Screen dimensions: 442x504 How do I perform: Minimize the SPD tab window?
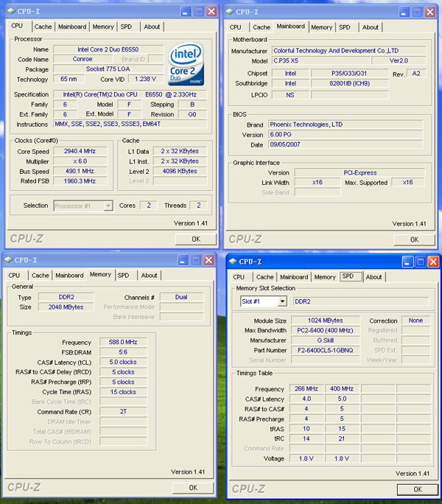pyautogui.click(x=407, y=262)
